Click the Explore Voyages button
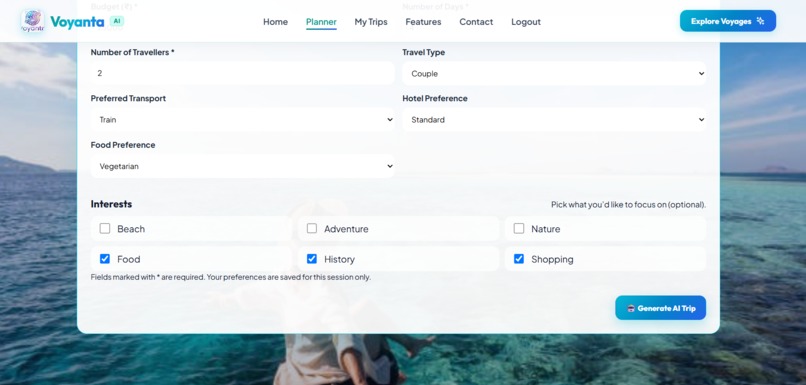The width and height of the screenshot is (806, 385). pyautogui.click(x=728, y=21)
